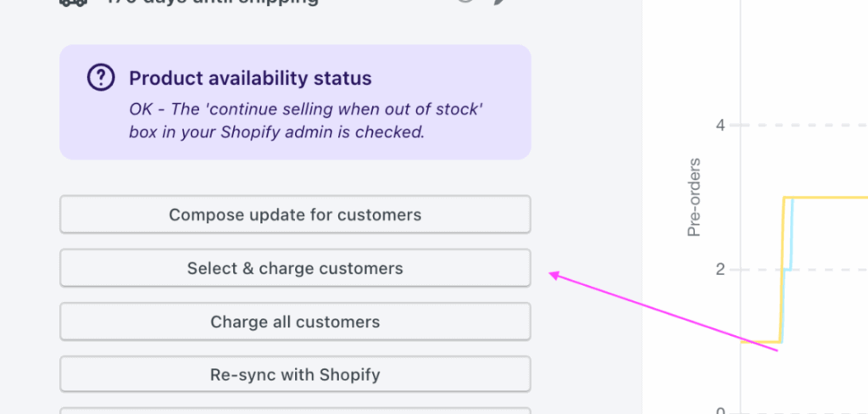Viewport: 868px width, 414px height.
Task: Click the partially visible icon at top right of panel
Action: pos(499,3)
